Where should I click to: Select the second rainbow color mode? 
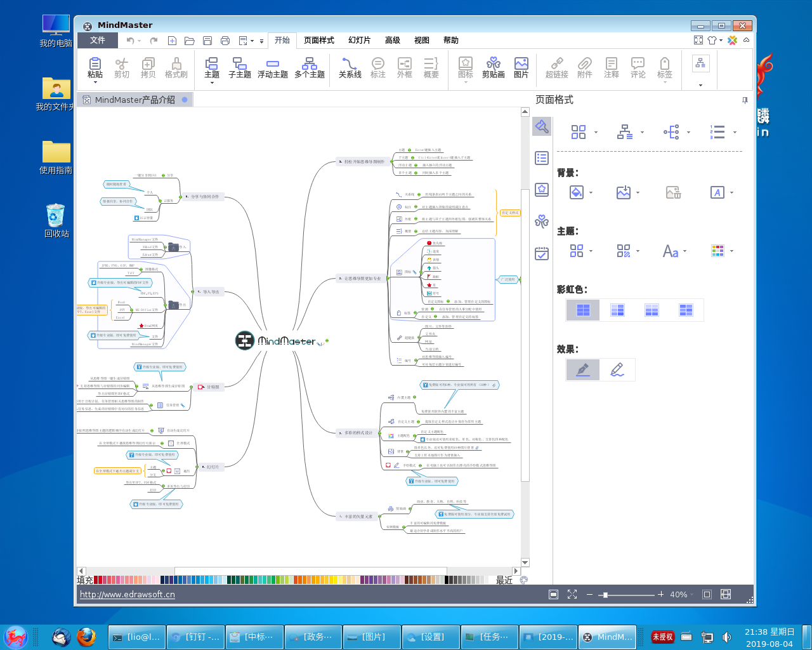point(617,310)
